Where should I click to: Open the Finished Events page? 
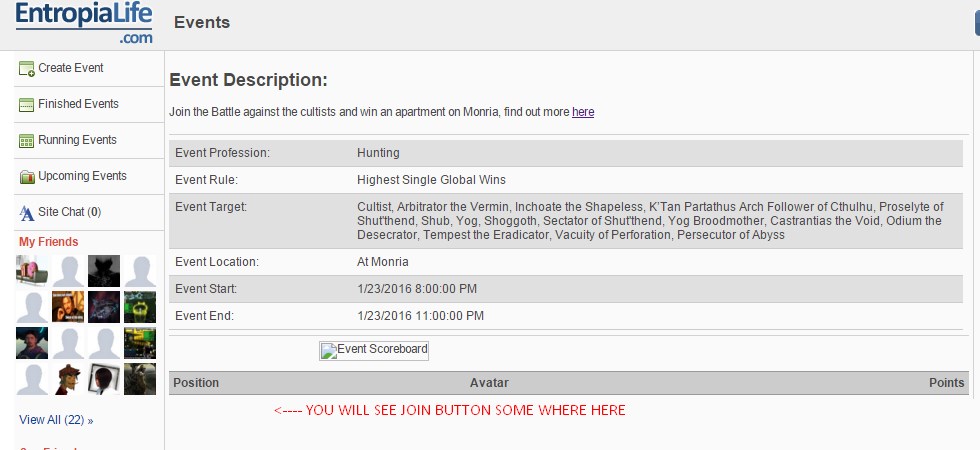coord(78,104)
